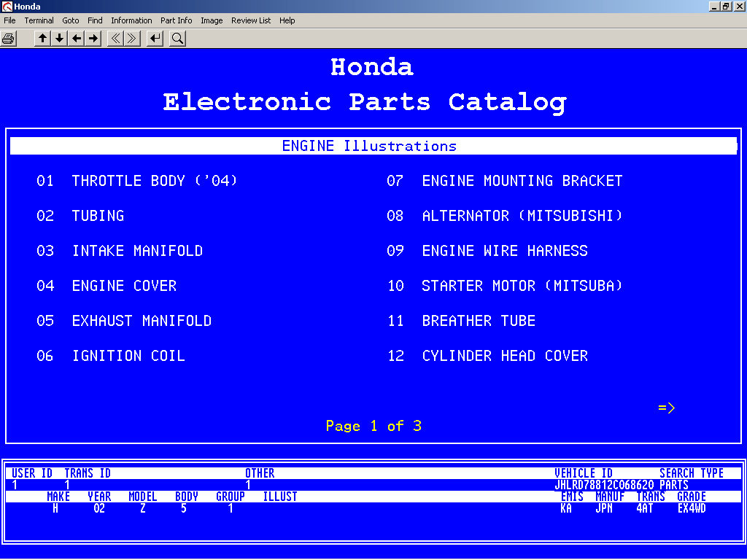The width and height of the screenshot is (747, 560).
Task: Close the Honda window
Action: 740,6
